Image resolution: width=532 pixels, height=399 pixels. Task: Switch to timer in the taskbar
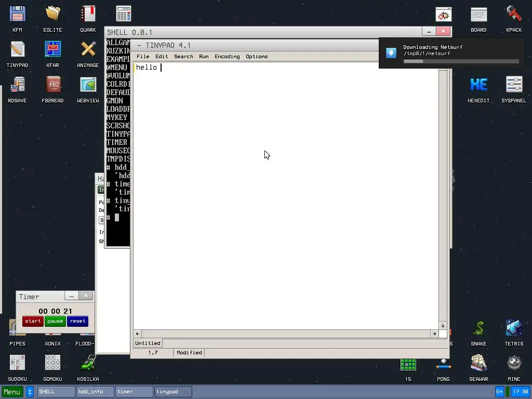(x=134, y=392)
